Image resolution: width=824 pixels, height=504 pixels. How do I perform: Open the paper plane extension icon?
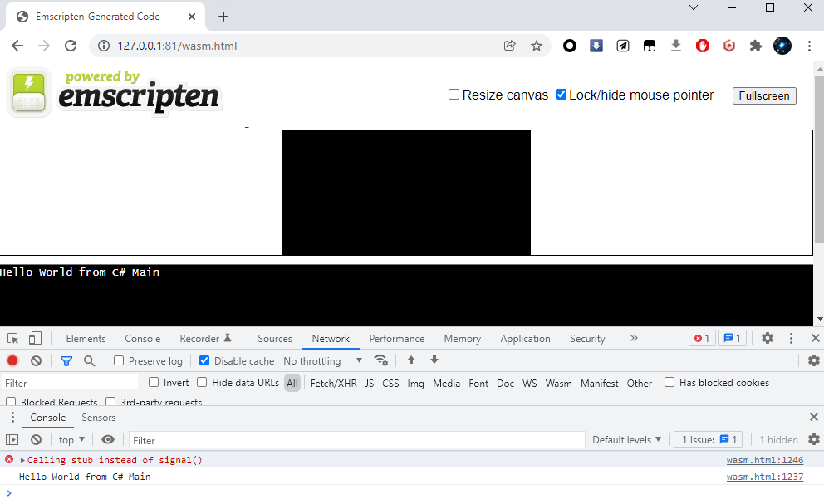[x=623, y=46]
